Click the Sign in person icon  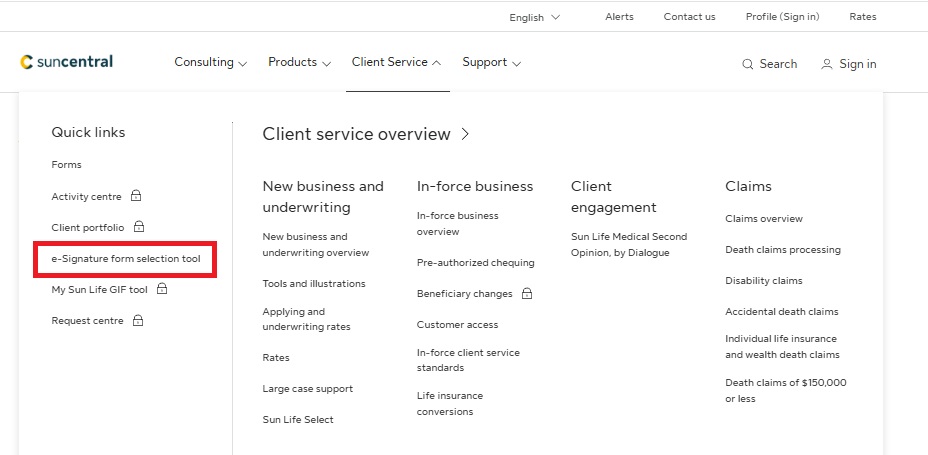pyautogui.click(x=826, y=64)
